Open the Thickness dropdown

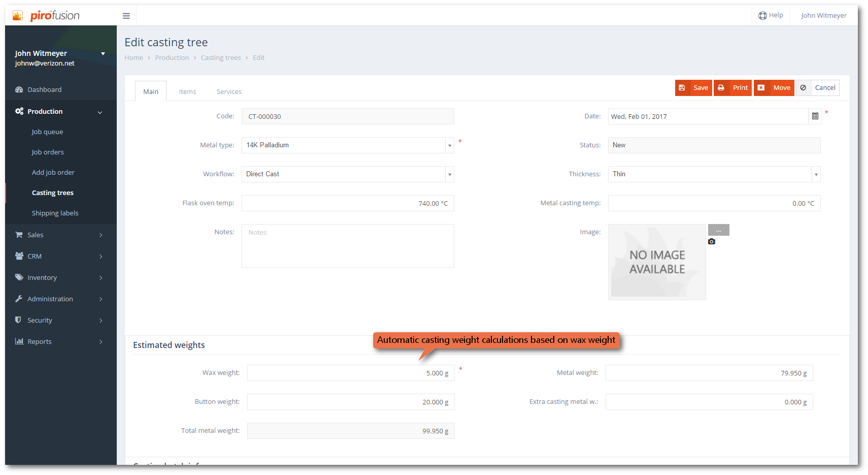[816, 174]
